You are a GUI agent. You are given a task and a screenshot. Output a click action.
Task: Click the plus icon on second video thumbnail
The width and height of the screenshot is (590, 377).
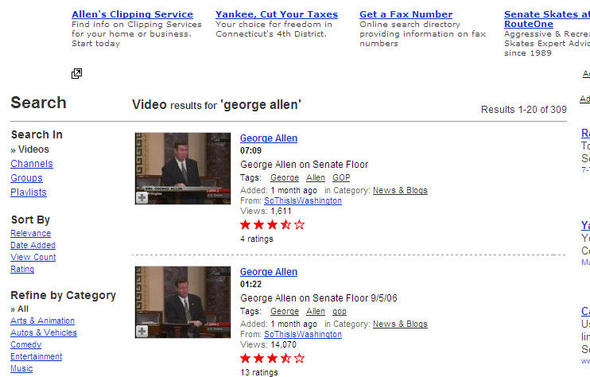click(142, 331)
